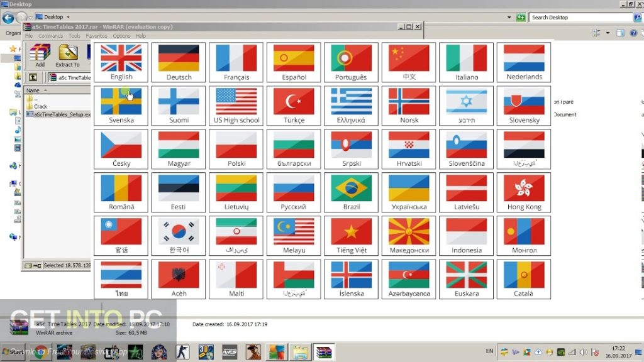
Task: Choose Eesti language tile
Action: coord(179,192)
